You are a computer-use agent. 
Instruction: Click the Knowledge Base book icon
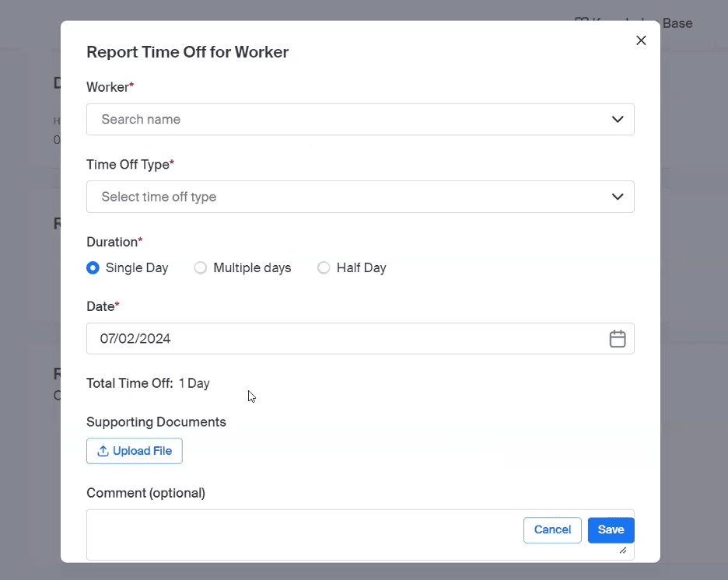[x=581, y=23]
